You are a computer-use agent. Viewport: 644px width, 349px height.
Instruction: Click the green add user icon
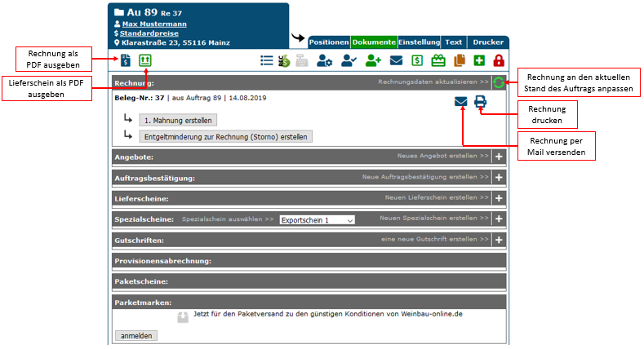coord(374,60)
